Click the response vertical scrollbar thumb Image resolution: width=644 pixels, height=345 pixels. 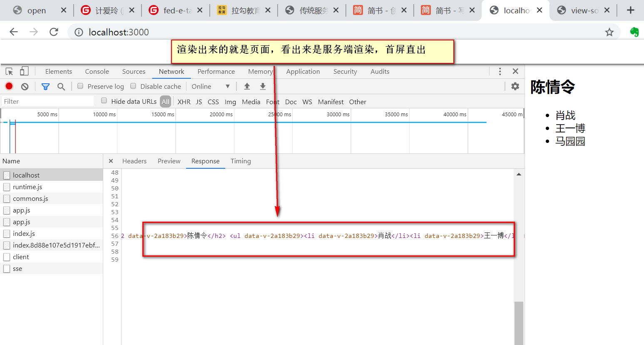(x=519, y=323)
